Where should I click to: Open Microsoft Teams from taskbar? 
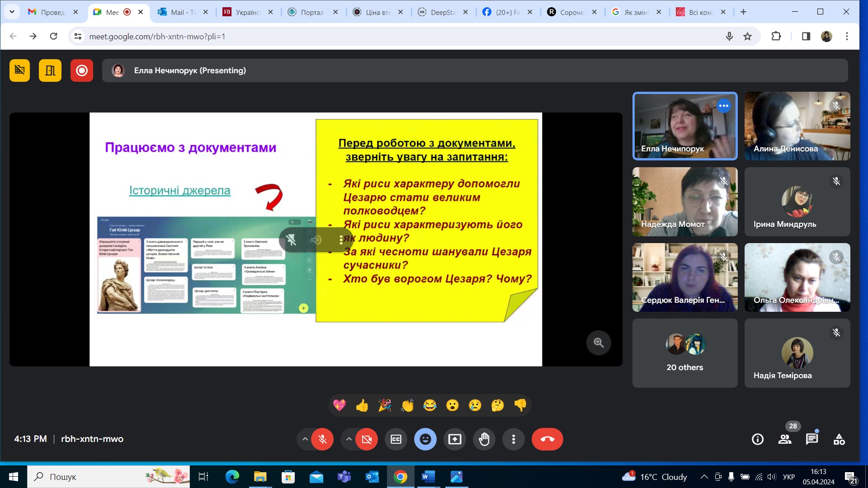click(344, 477)
